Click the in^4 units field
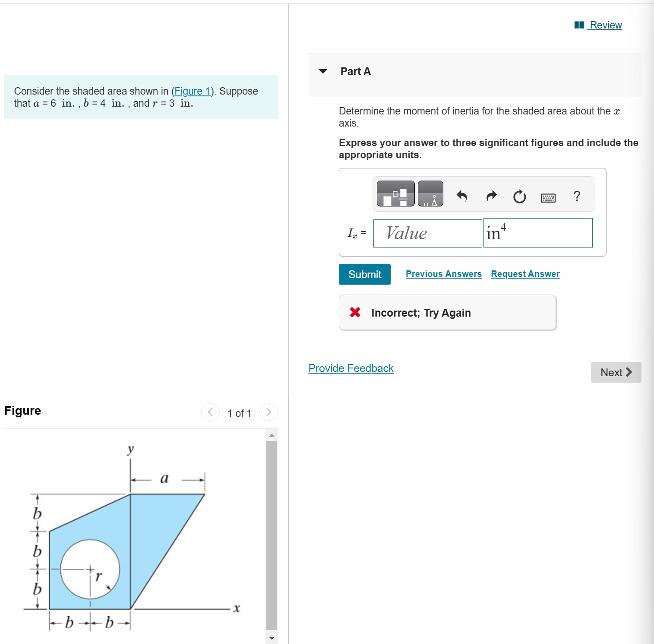 coord(537,233)
